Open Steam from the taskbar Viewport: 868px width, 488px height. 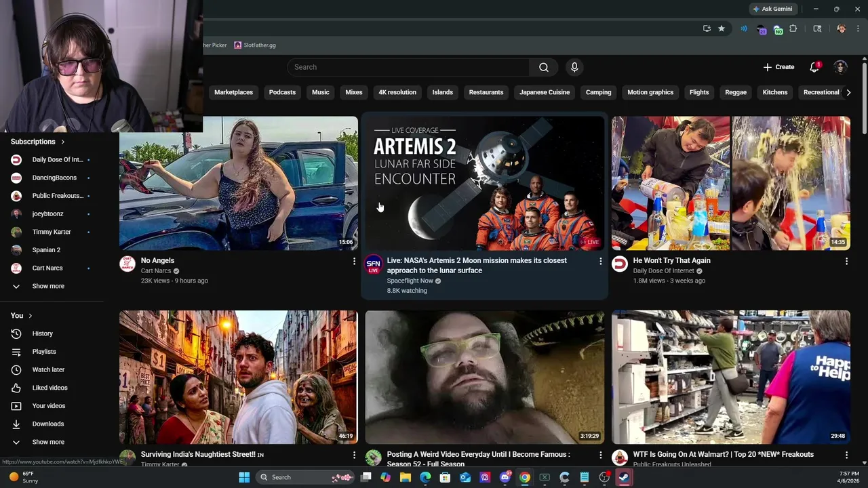coord(624,477)
